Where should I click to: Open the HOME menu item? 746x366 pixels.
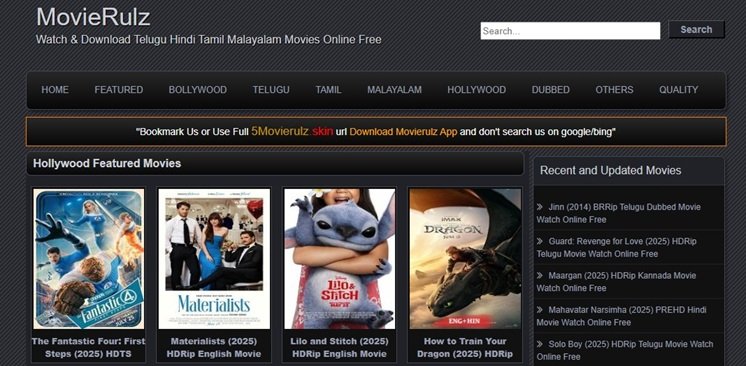55,90
